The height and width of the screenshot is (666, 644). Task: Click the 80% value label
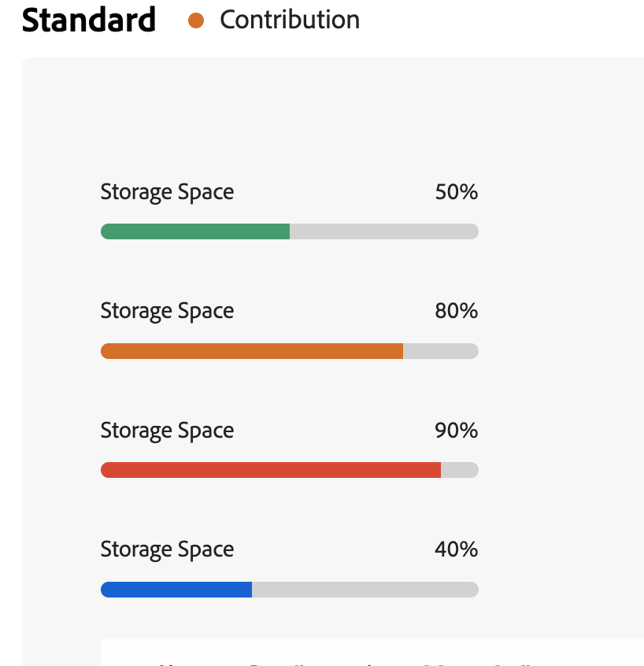pyautogui.click(x=457, y=311)
